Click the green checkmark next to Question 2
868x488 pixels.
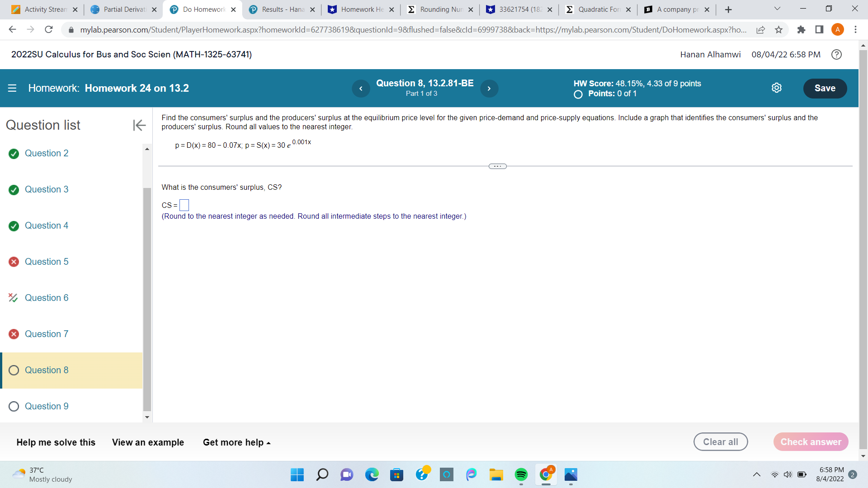click(x=13, y=154)
